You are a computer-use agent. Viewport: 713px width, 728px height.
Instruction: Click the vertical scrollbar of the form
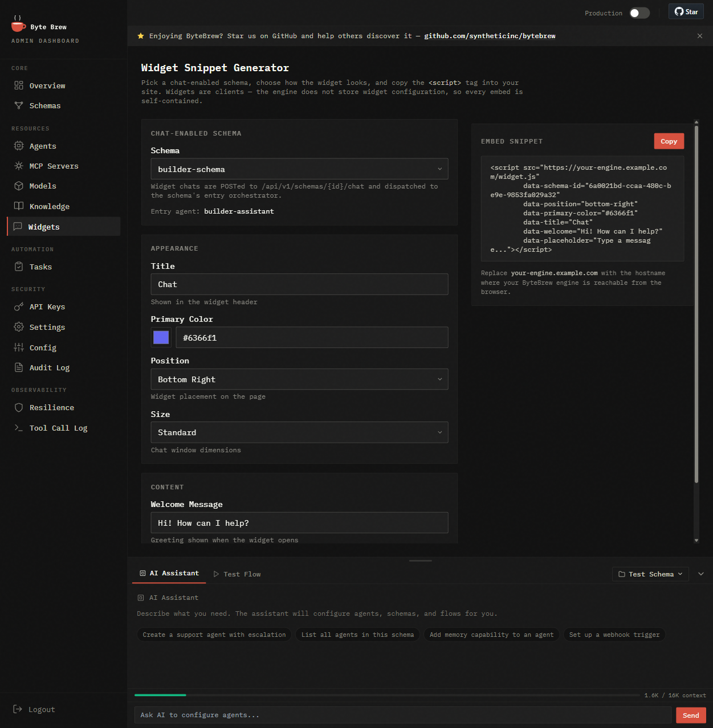[696, 304]
